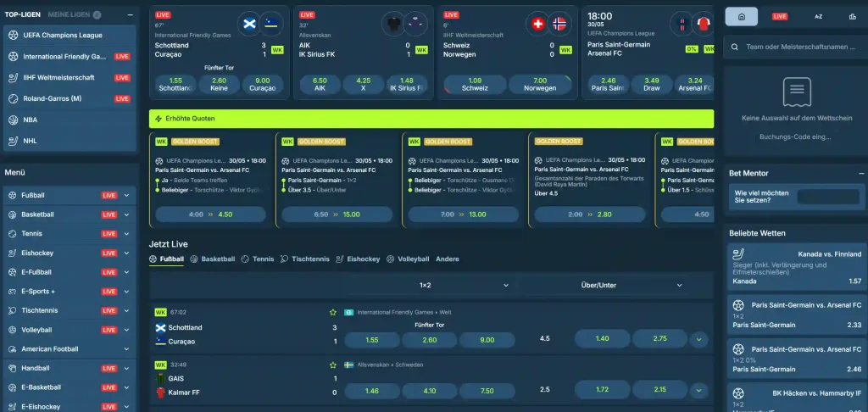Viewport: 868px width, 412px height.
Task: Click the lightning bolt Erhöhte Quoten icon
Action: pyautogui.click(x=159, y=119)
